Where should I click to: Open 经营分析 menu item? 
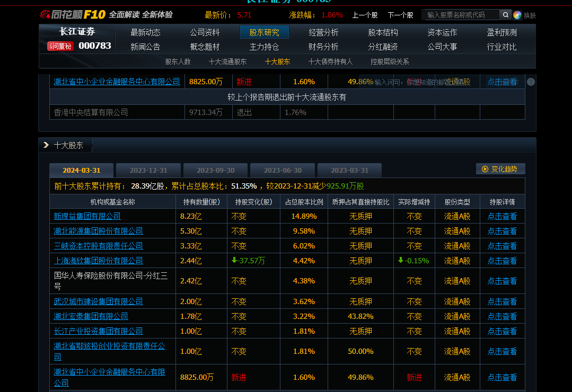tap(323, 32)
